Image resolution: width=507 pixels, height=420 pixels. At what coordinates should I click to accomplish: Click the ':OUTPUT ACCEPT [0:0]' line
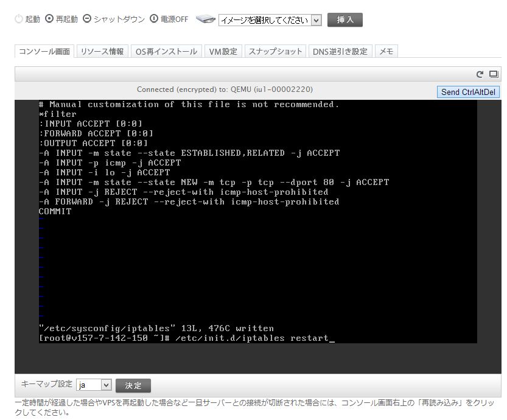click(x=93, y=143)
